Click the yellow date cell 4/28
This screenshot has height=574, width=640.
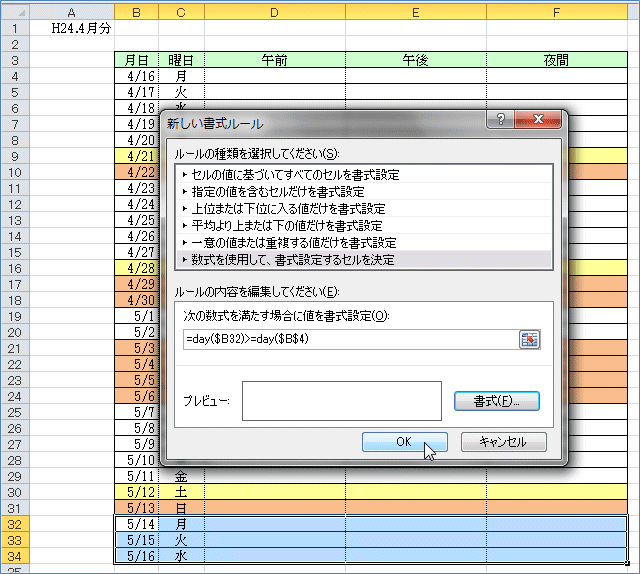pyautogui.click(x=136, y=268)
